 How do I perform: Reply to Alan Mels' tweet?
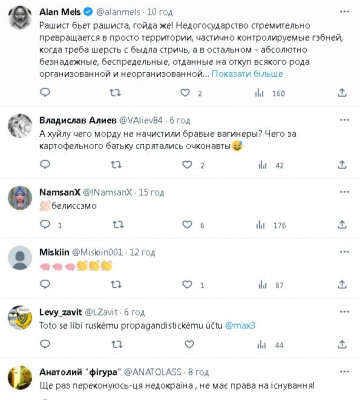tap(45, 92)
